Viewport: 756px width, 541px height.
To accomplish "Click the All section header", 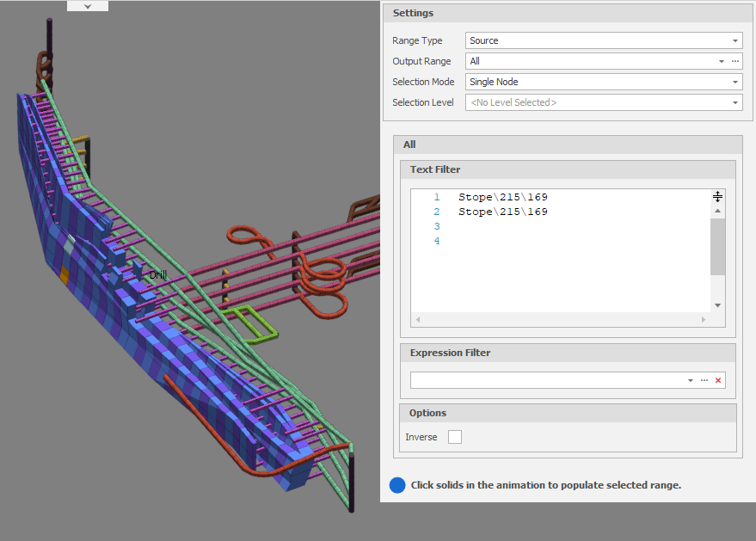I will pyautogui.click(x=568, y=144).
